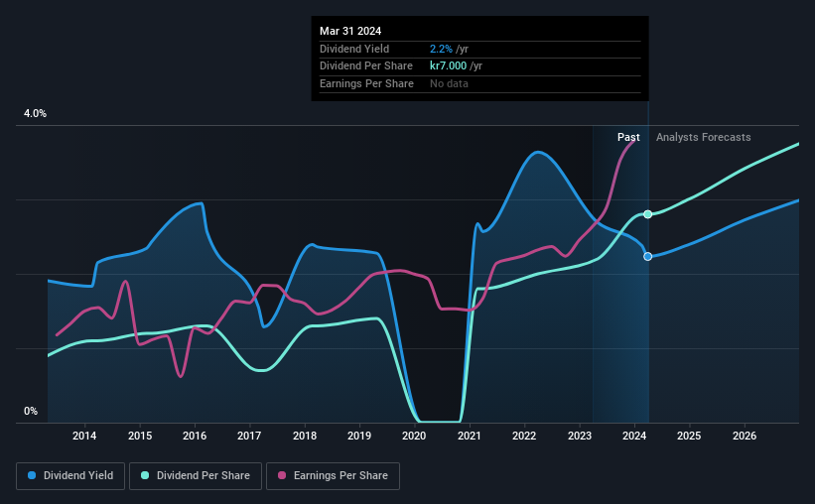Click the 2022 x-axis label

(x=524, y=436)
